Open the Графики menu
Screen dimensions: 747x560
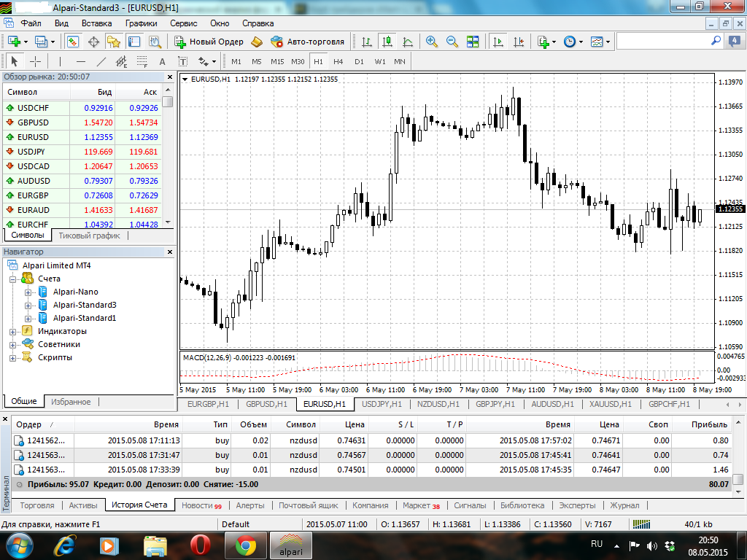click(142, 23)
